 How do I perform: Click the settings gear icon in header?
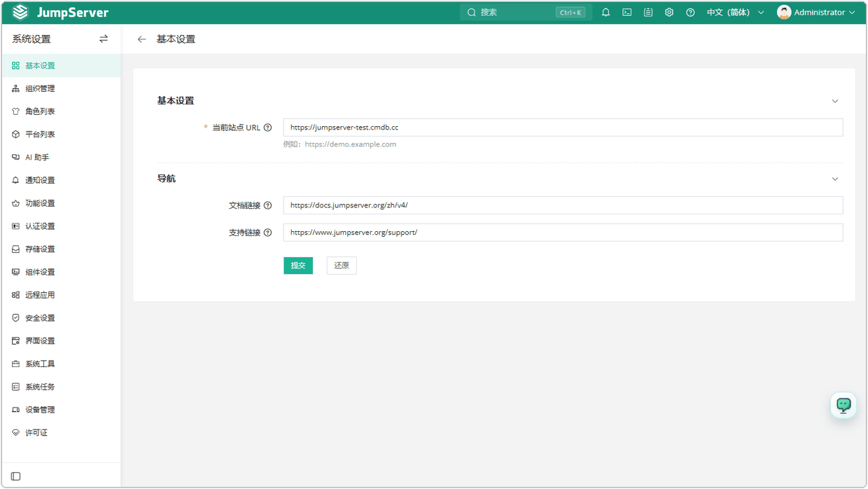[669, 13]
